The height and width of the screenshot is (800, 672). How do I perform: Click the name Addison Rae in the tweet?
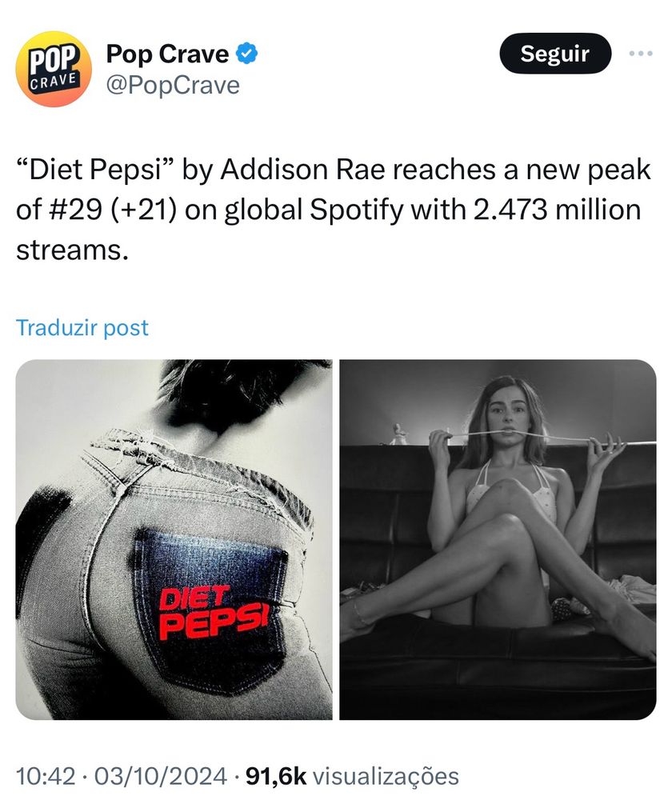point(302,170)
